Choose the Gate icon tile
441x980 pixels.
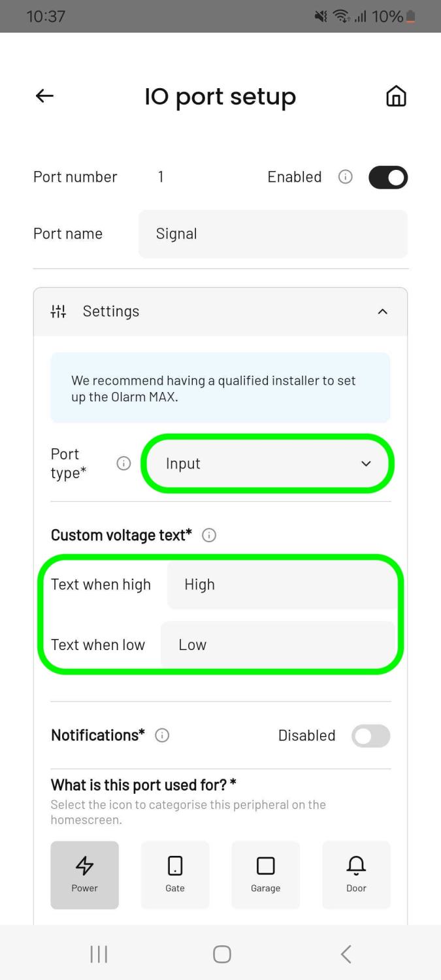[175, 875]
